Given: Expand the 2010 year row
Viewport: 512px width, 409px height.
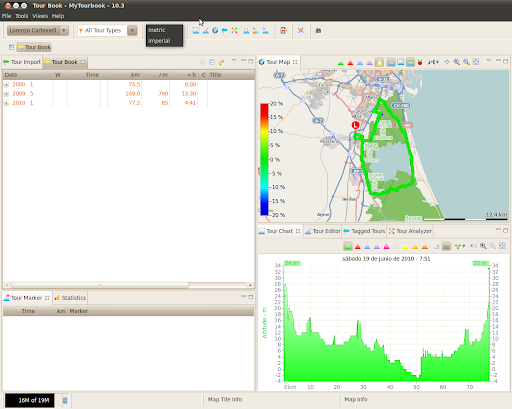Looking at the screenshot, I should (6, 103).
